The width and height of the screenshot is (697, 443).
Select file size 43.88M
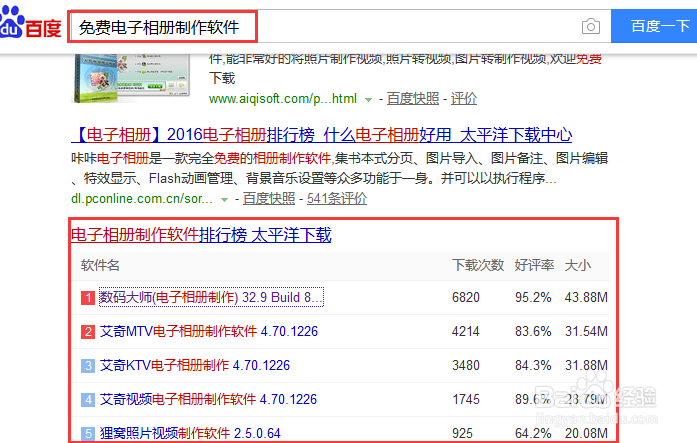[586, 297]
